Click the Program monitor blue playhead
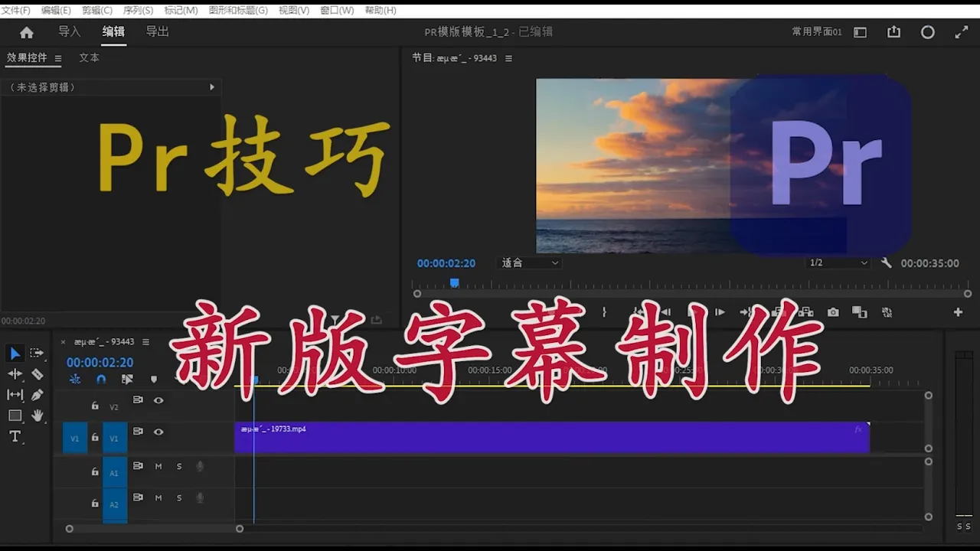The width and height of the screenshot is (980, 551). pos(454,282)
